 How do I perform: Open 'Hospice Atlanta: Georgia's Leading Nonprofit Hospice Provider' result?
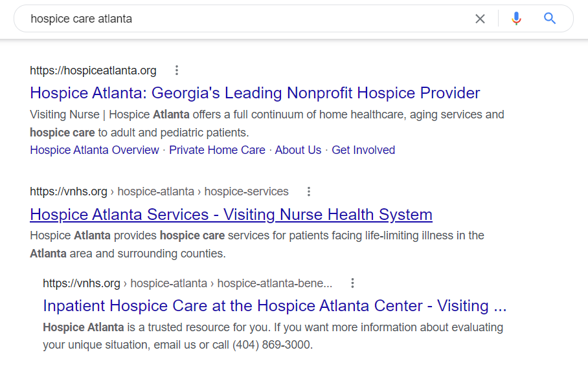(255, 93)
